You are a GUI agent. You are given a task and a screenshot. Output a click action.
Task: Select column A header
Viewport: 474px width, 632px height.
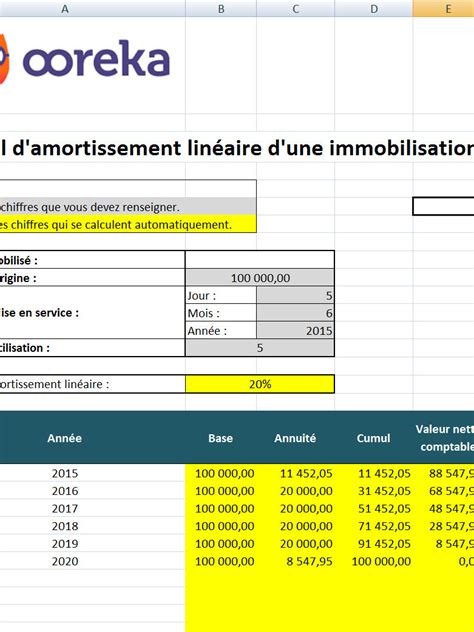pyautogui.click(x=92, y=8)
